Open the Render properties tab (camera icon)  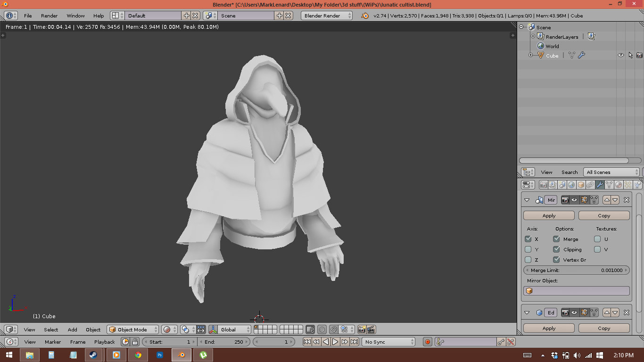pos(543,185)
